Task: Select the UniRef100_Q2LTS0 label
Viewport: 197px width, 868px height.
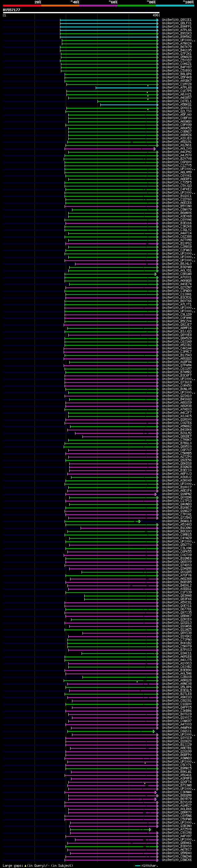Action: [x=176, y=111]
